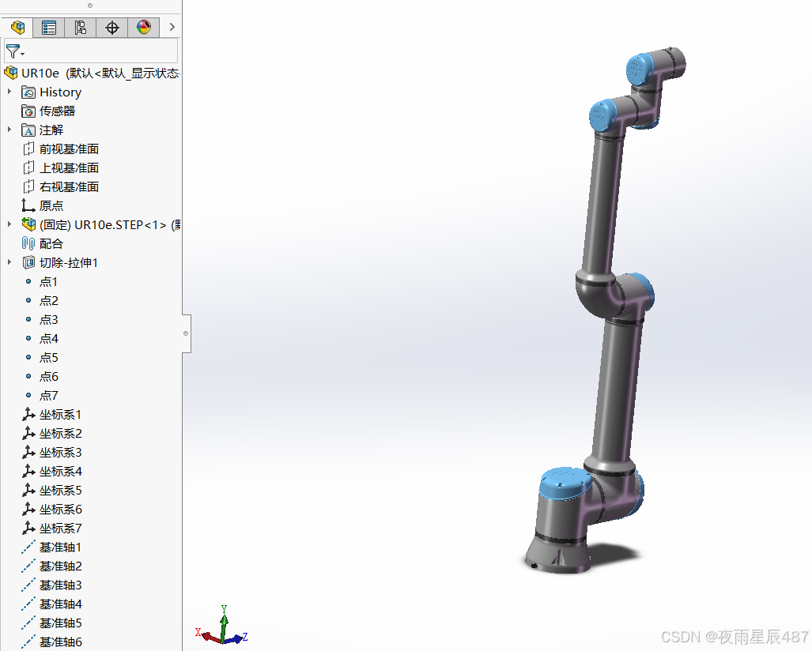Select the 右视基准面 plane icon
The width and height of the screenshot is (812, 651).
(x=28, y=186)
